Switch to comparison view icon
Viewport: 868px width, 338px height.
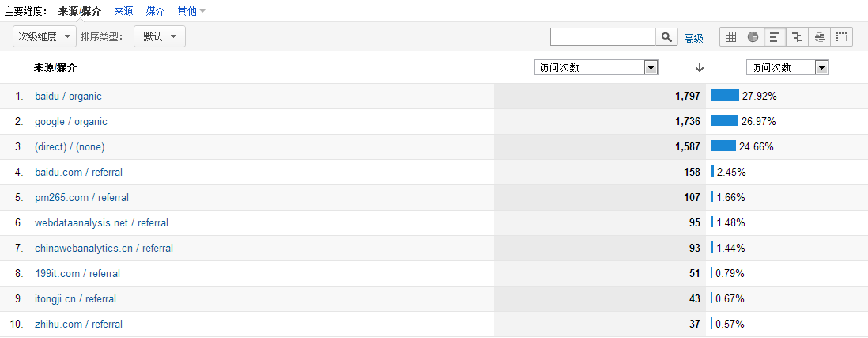(797, 37)
